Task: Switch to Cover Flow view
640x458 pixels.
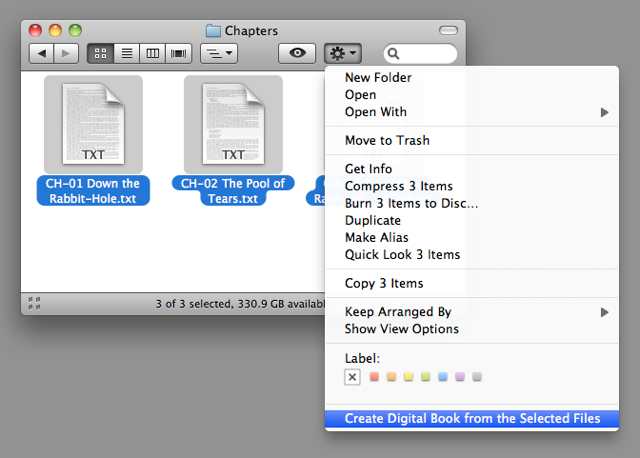Action: point(179,53)
